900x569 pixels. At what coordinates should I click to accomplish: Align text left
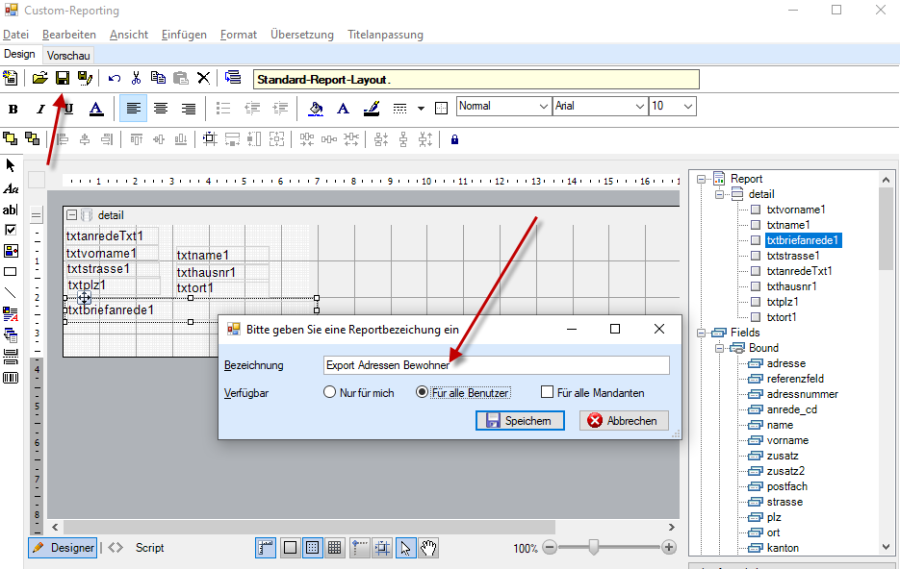coord(133,109)
